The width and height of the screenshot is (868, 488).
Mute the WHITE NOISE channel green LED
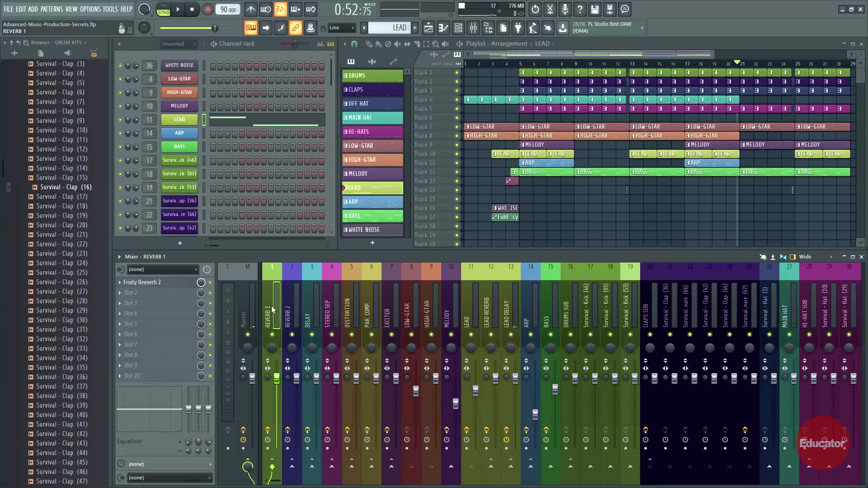[120, 65]
